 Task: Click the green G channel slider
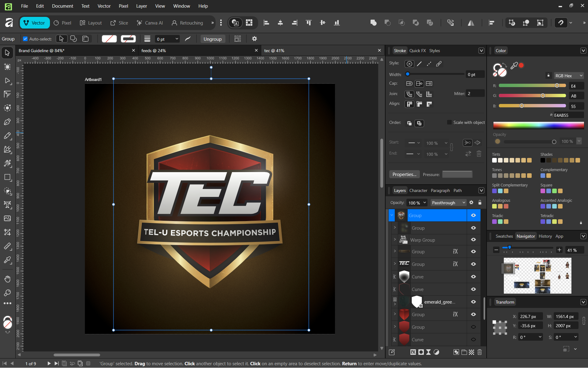click(532, 96)
